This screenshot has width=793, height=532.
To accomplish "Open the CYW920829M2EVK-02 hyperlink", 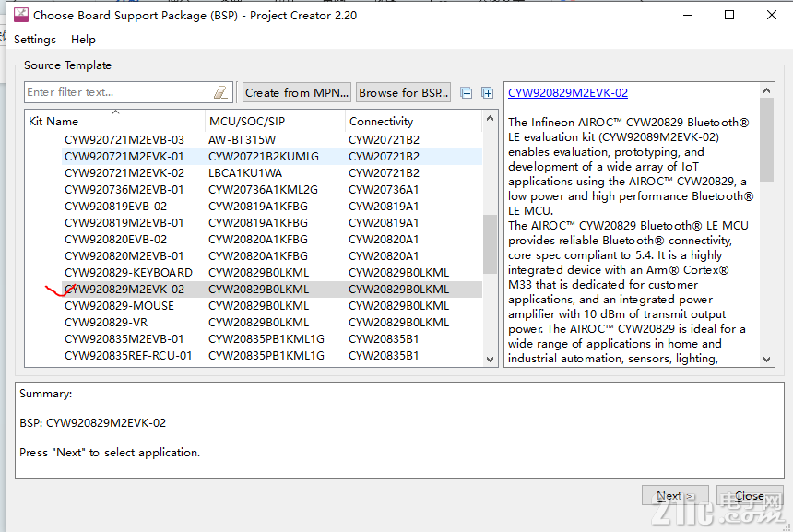I will 568,93.
